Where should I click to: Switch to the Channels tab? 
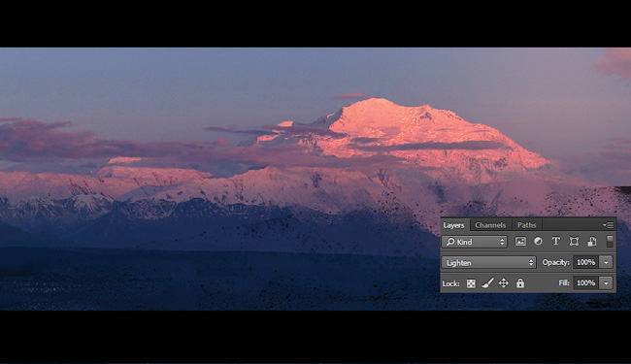coord(490,225)
